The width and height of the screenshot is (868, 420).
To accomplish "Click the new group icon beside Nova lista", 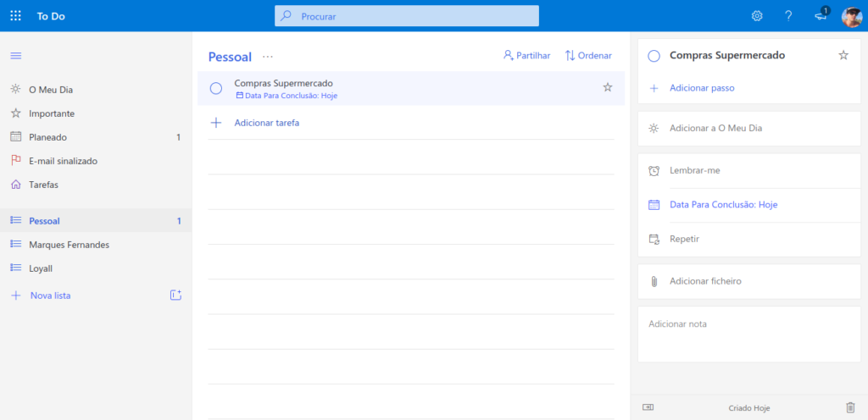I will pyautogui.click(x=175, y=296).
